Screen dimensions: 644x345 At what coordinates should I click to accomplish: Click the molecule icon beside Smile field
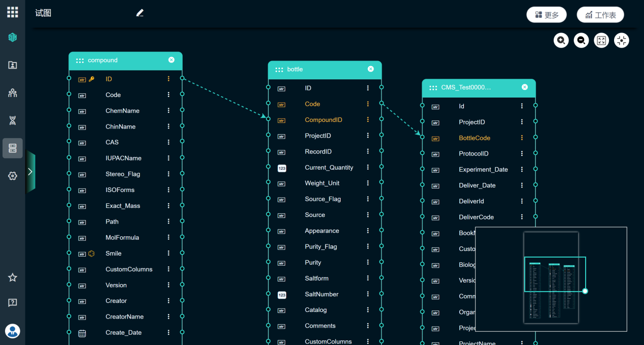91,254
